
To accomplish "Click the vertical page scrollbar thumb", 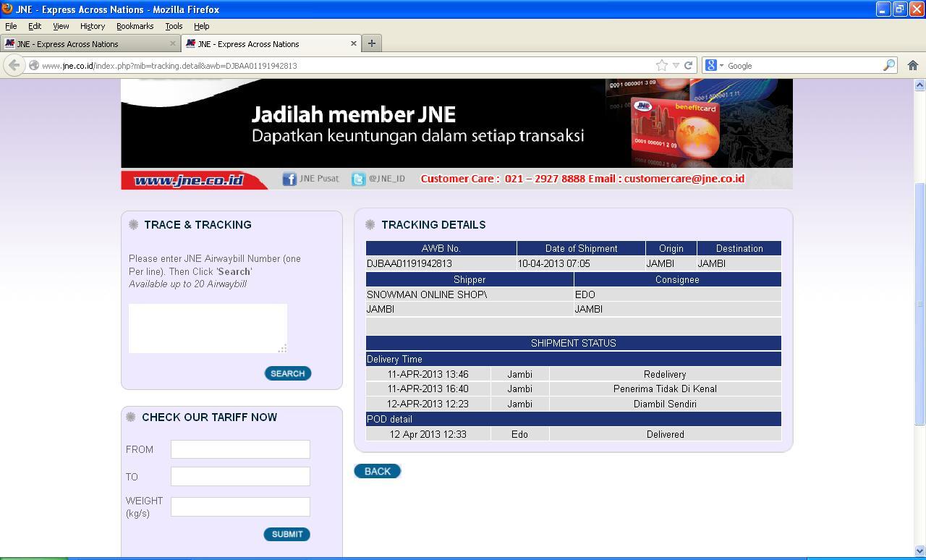I will coord(919,304).
